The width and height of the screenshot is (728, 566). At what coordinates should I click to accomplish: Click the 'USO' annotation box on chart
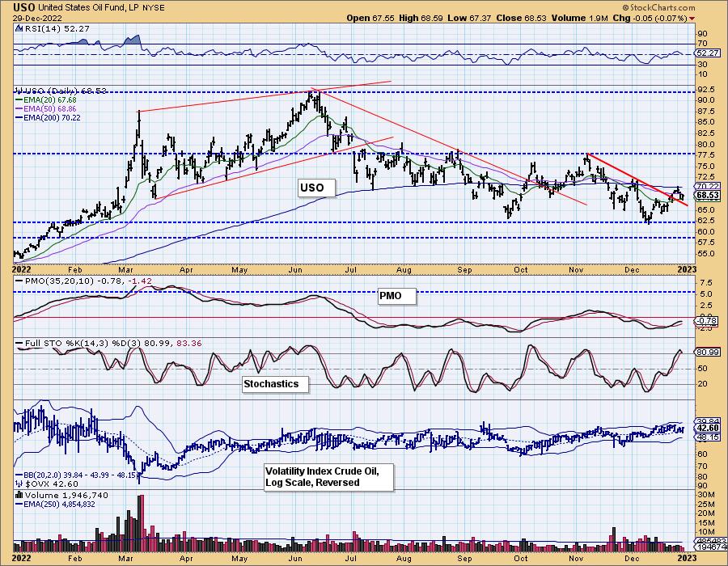coord(316,188)
